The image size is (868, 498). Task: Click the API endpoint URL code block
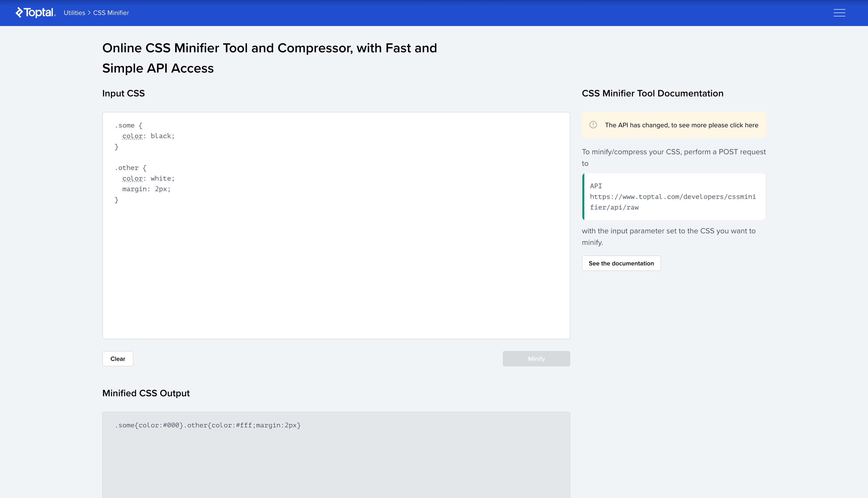[674, 197]
